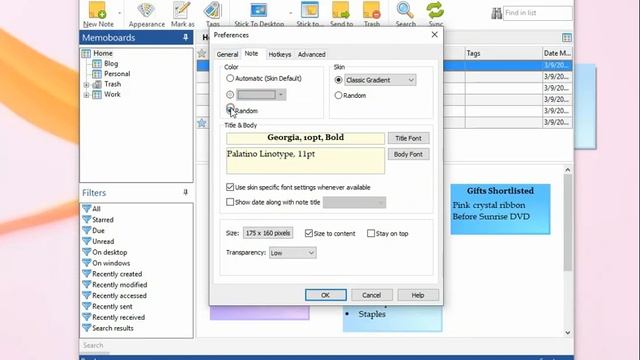Select Classic Gradient skin radio button
The image size is (640, 360).
(x=338, y=80)
